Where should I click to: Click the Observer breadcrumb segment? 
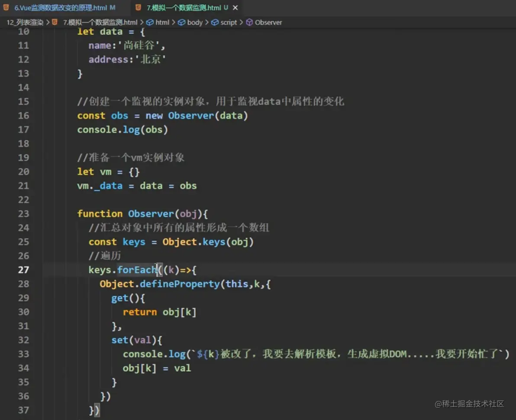point(268,23)
